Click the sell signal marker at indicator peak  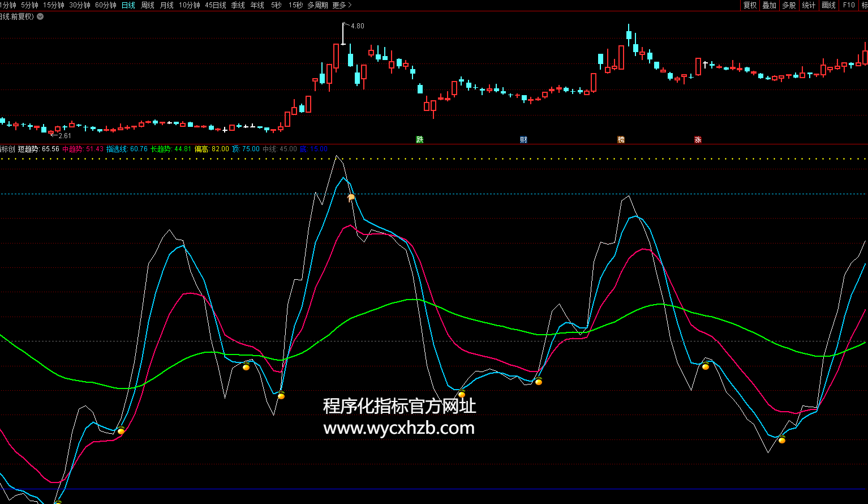351,197
